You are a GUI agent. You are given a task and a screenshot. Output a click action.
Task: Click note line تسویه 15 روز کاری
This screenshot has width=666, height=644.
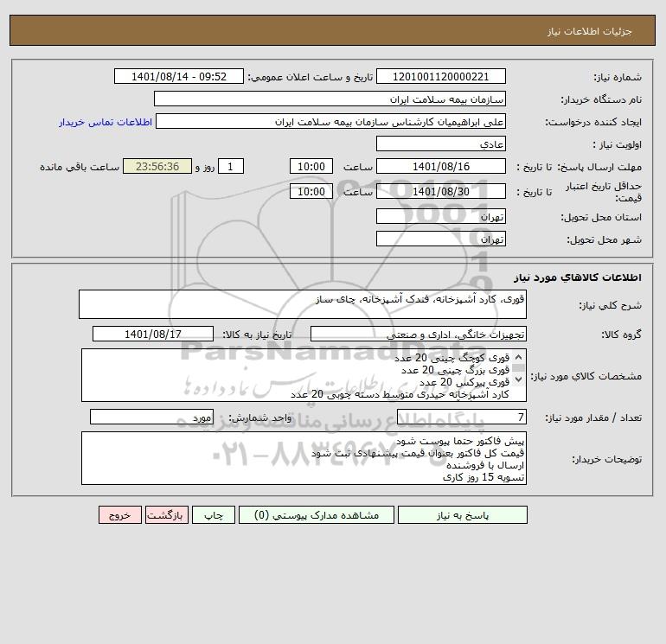(x=483, y=477)
